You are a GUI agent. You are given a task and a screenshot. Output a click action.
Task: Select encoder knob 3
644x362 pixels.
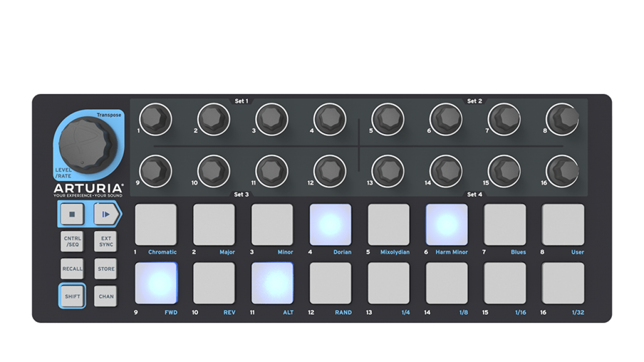[x=272, y=119]
